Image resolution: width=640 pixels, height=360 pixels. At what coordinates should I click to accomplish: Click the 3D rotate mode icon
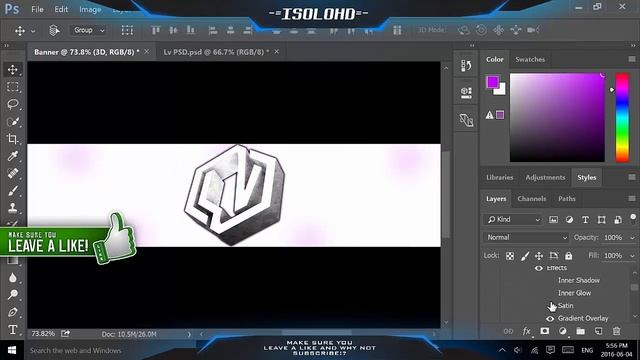(463, 30)
